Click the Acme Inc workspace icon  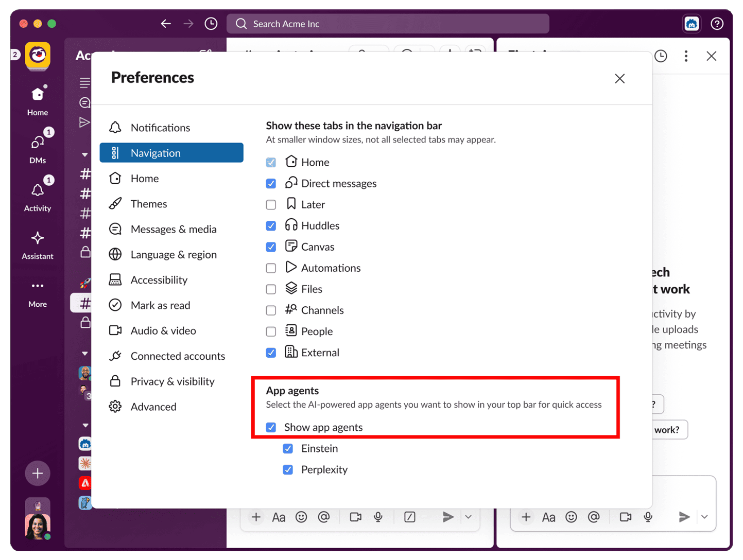point(38,56)
